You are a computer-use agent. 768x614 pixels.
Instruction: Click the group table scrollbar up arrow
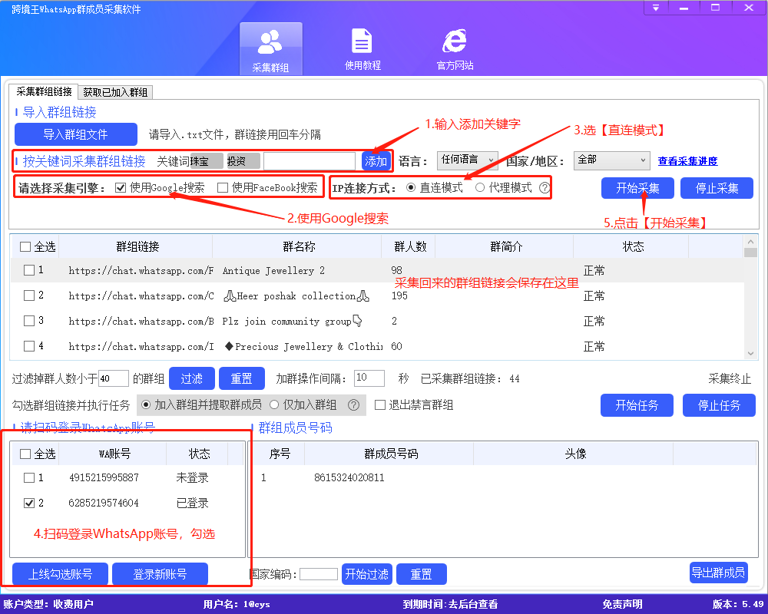click(750, 241)
